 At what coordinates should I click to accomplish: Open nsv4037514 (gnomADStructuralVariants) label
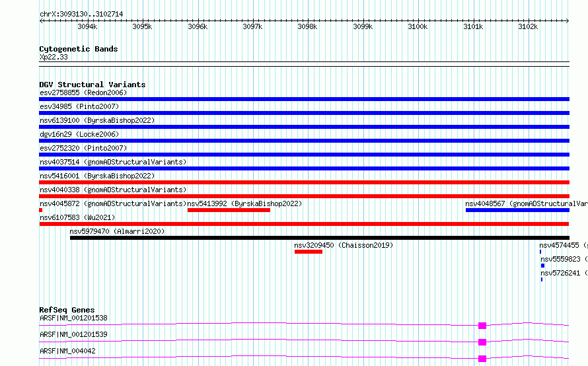(113, 162)
